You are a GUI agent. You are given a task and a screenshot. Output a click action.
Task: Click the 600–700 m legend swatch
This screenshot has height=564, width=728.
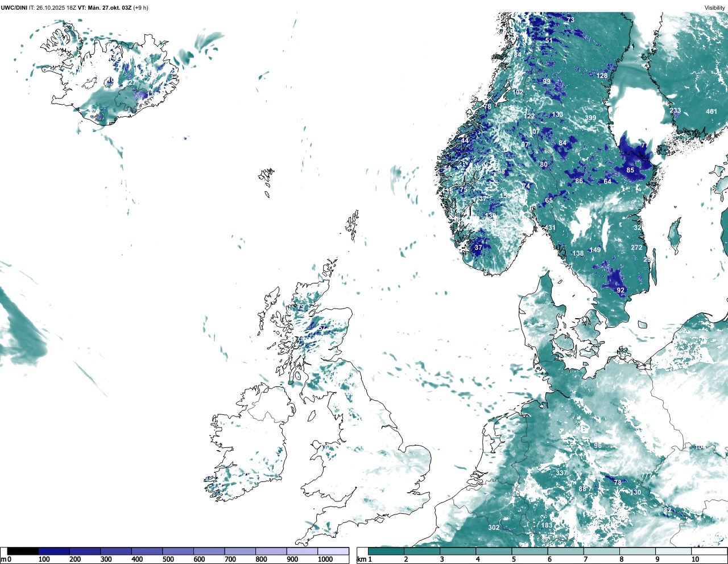pos(209,551)
